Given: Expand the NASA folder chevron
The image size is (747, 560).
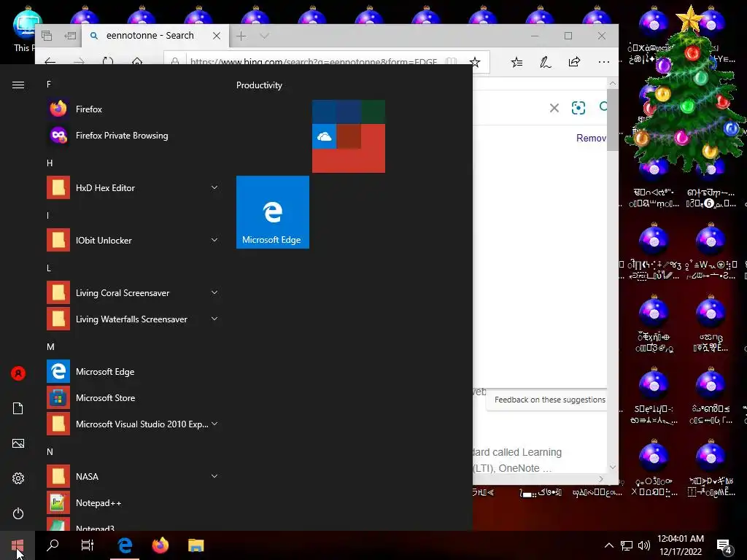Looking at the screenshot, I should click(x=214, y=476).
